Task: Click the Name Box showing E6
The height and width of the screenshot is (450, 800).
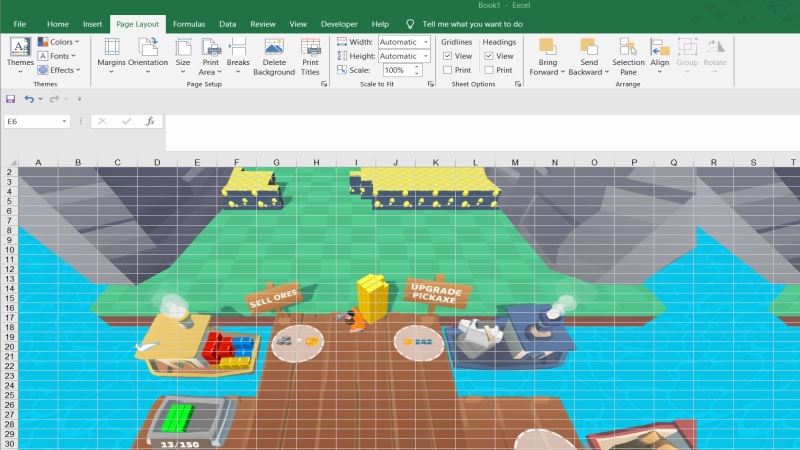Action: (33, 121)
